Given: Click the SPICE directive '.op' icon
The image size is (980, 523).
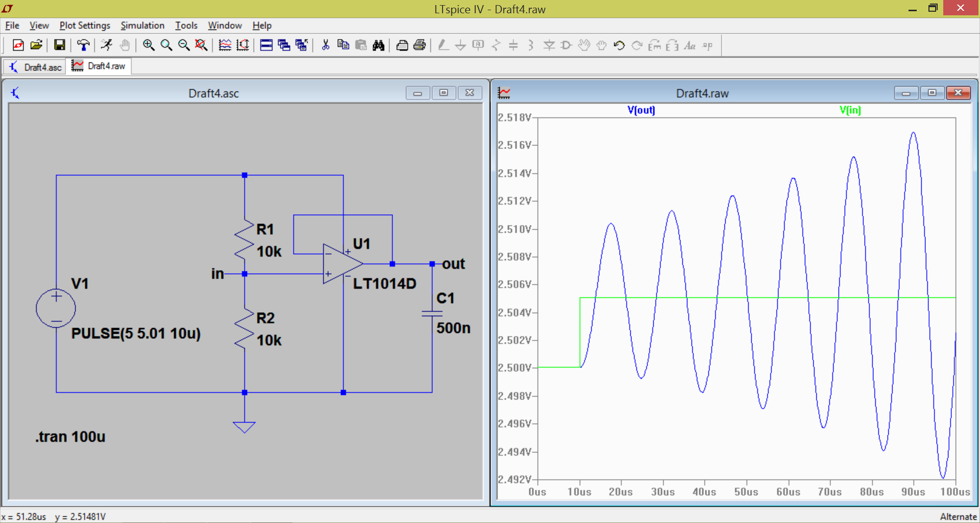Looking at the screenshot, I should (x=708, y=45).
